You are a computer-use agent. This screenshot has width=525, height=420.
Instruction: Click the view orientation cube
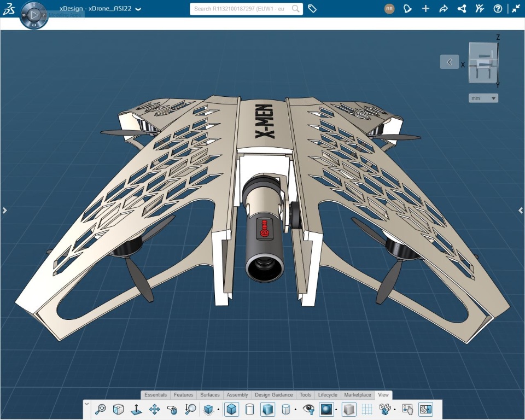[x=483, y=63]
